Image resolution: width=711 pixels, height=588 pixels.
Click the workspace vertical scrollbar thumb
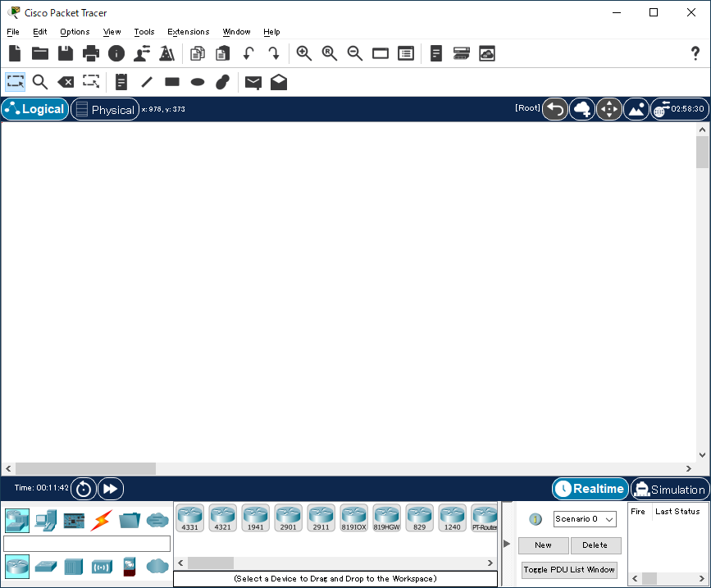pyautogui.click(x=702, y=152)
